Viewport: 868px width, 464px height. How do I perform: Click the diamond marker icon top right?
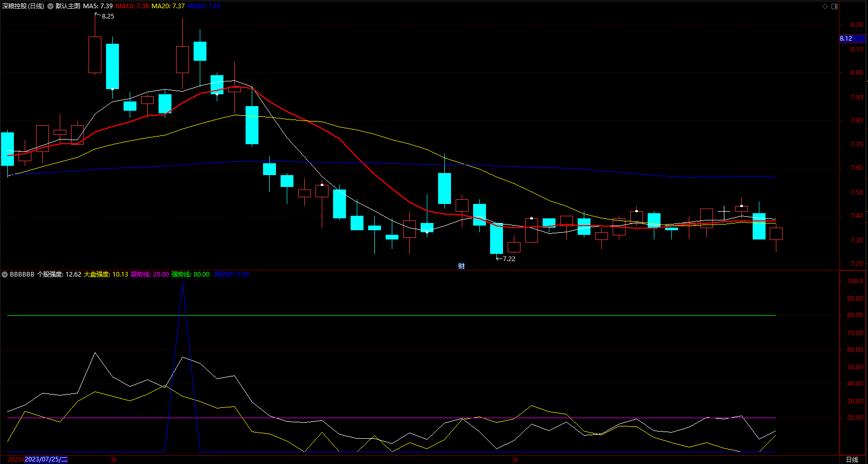(825, 6)
